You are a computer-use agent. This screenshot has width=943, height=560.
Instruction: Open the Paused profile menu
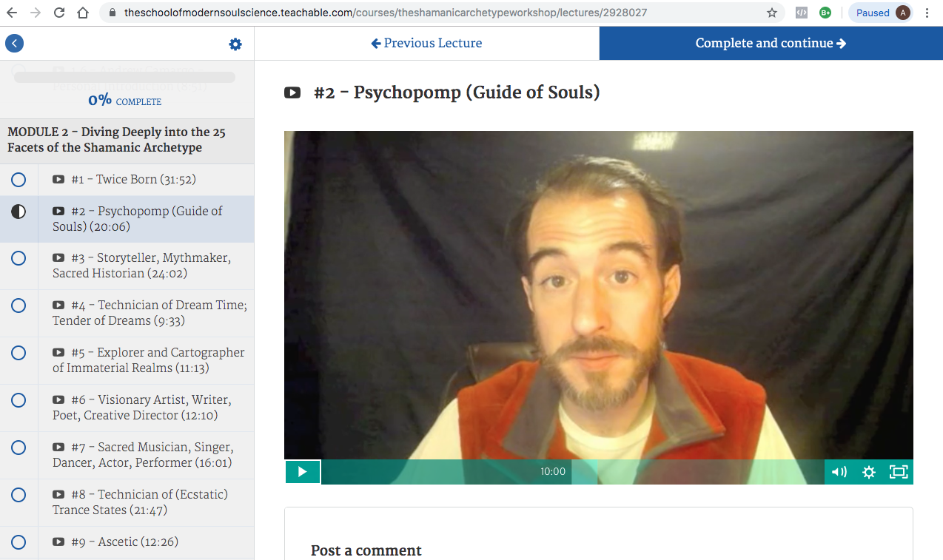[x=882, y=13]
